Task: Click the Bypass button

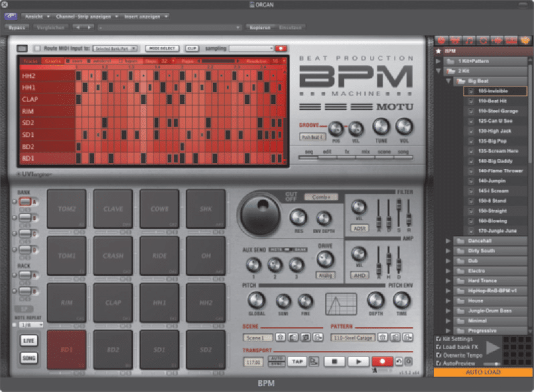Action: (17, 27)
